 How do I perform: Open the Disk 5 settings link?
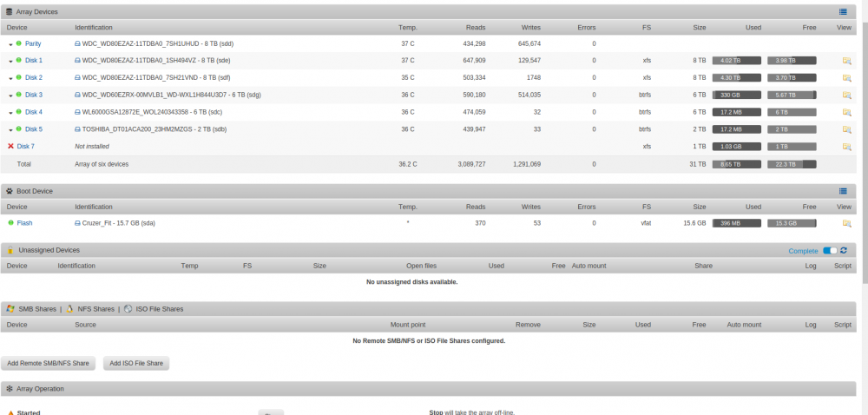pos(34,128)
